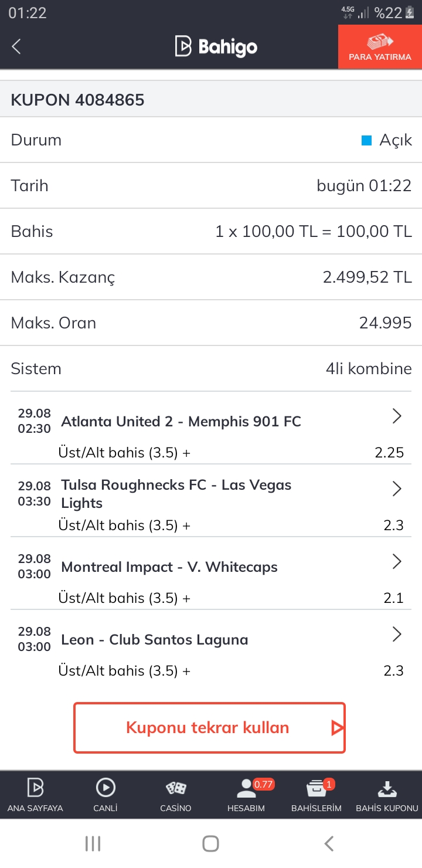Tap the back arrow in the header
The height and width of the screenshot is (868, 422).
16,46
